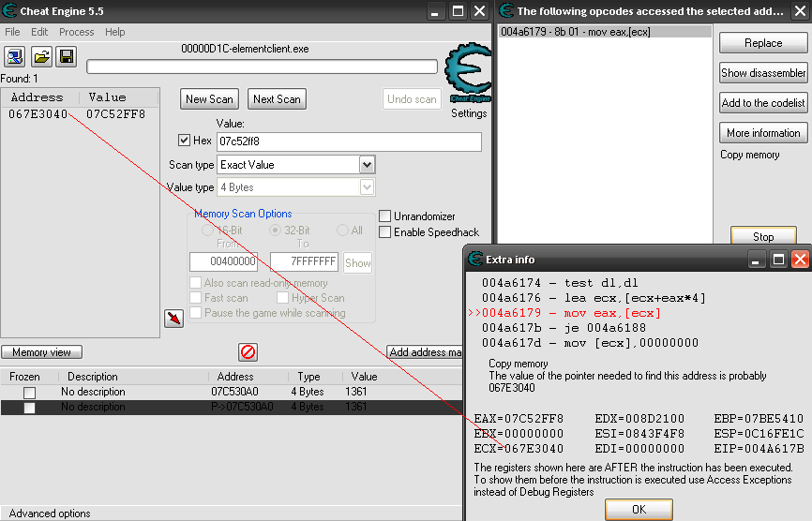Toggle Enable Speedhack checkbox
This screenshot has width=812, height=521.
384,231
